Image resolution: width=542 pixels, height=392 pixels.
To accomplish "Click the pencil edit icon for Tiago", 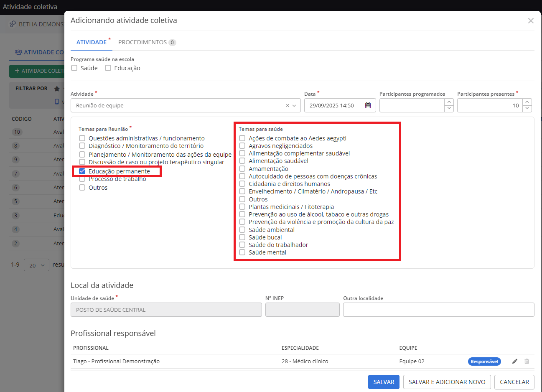I will [x=515, y=361].
